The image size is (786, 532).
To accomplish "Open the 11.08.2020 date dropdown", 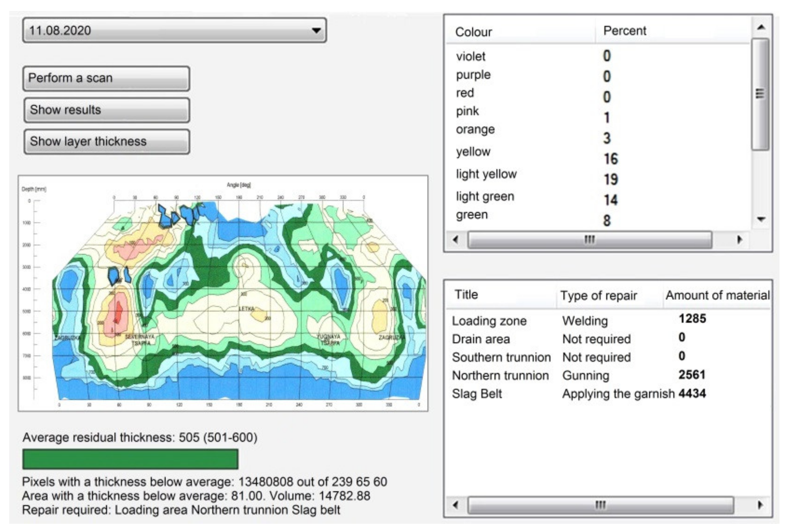I will pos(175,30).
